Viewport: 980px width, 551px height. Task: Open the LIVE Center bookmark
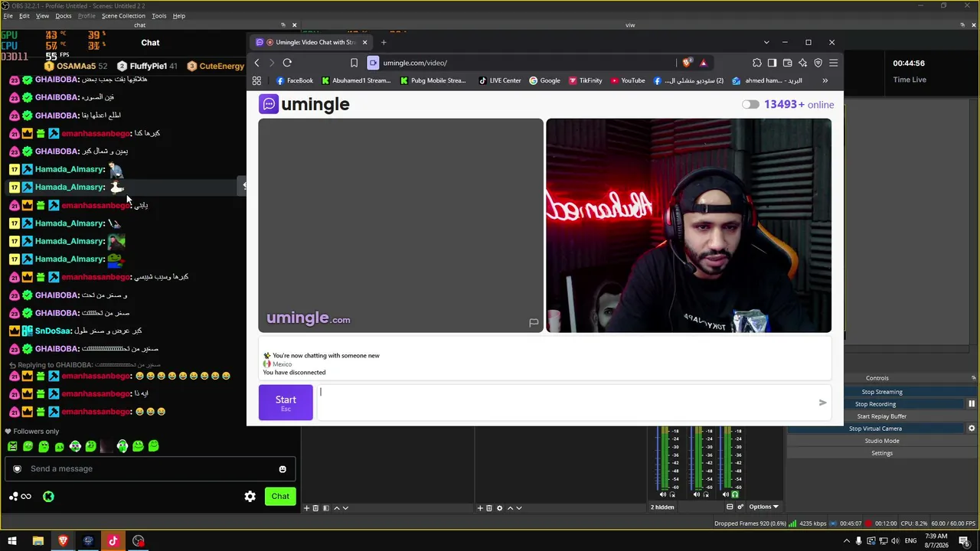pos(499,80)
